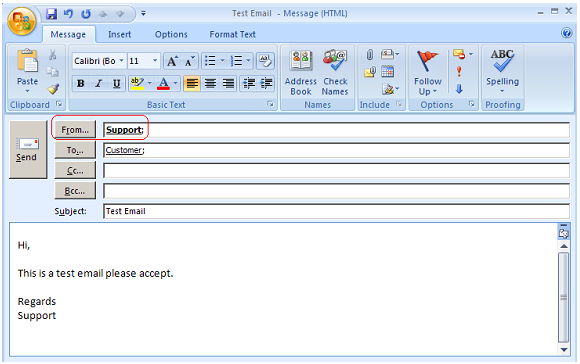
Task: Undo the last action
Action: tap(68, 14)
